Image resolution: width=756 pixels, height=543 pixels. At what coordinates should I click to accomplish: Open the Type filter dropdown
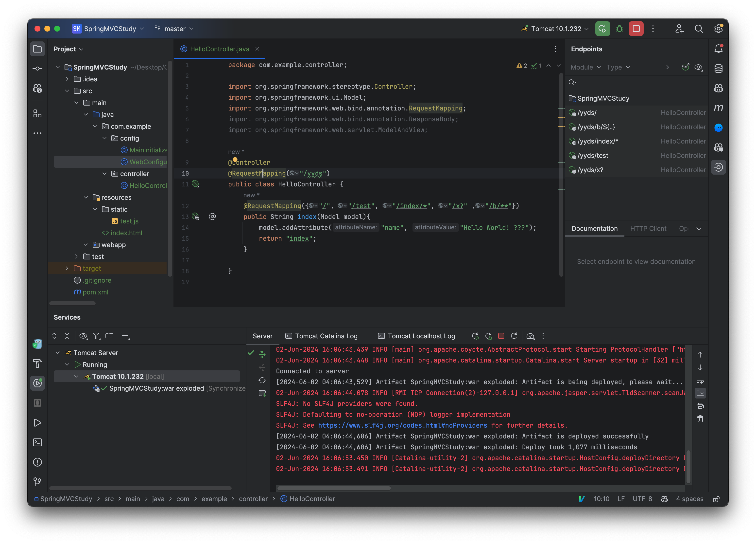pos(618,67)
